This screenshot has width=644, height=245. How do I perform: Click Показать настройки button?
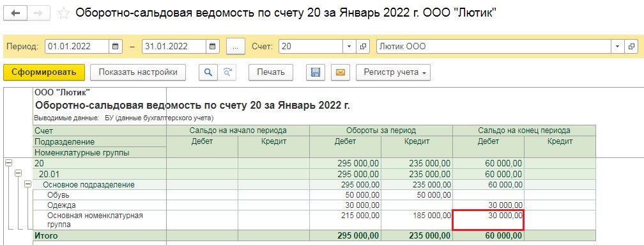click(138, 72)
